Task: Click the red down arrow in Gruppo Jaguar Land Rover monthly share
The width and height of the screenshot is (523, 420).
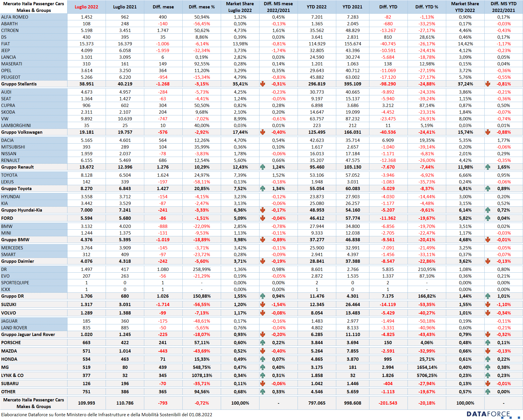Action: point(263,335)
